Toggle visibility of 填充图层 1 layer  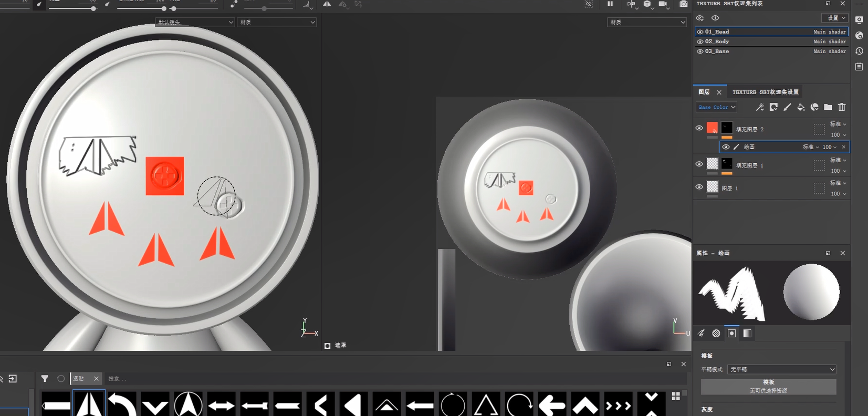(x=699, y=164)
